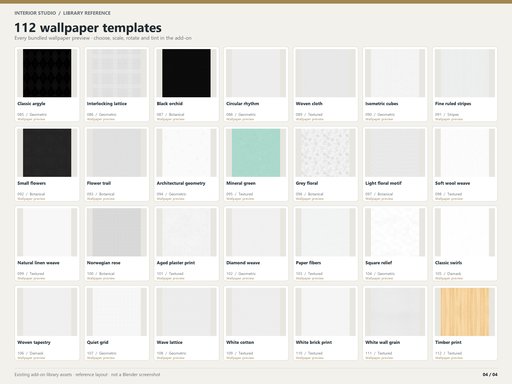
Task: Click the "Isometric cubes" title text
Action: 382,104
